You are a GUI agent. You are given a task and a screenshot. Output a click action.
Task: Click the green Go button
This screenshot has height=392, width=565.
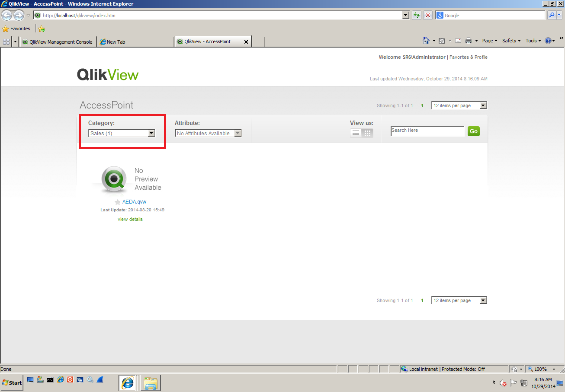473,131
